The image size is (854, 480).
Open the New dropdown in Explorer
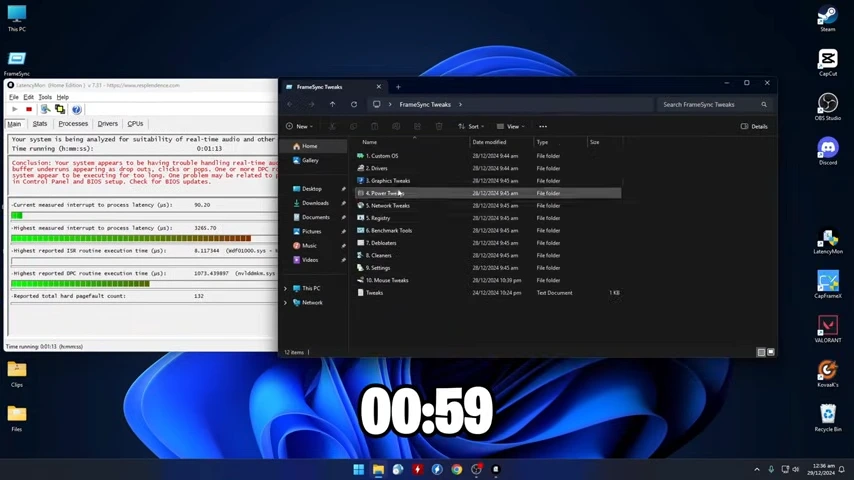[x=300, y=126]
